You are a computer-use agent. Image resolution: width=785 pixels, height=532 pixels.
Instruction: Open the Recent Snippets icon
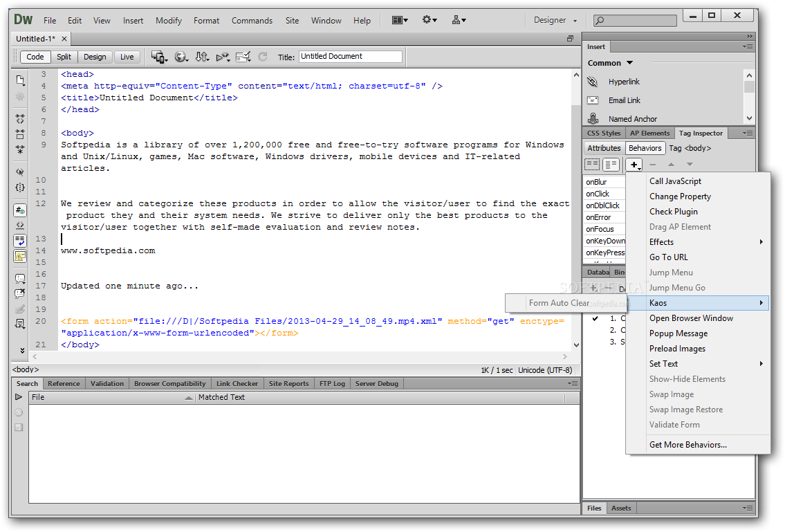pos(20,324)
